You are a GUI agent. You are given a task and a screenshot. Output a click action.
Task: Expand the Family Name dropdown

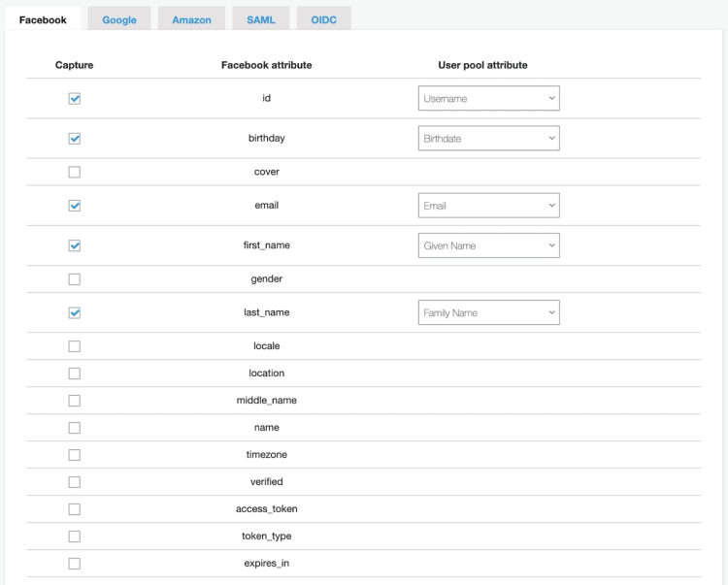point(489,312)
